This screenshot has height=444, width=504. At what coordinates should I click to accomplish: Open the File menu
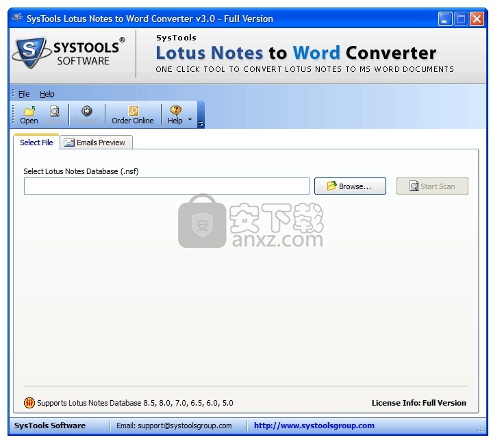(24, 94)
